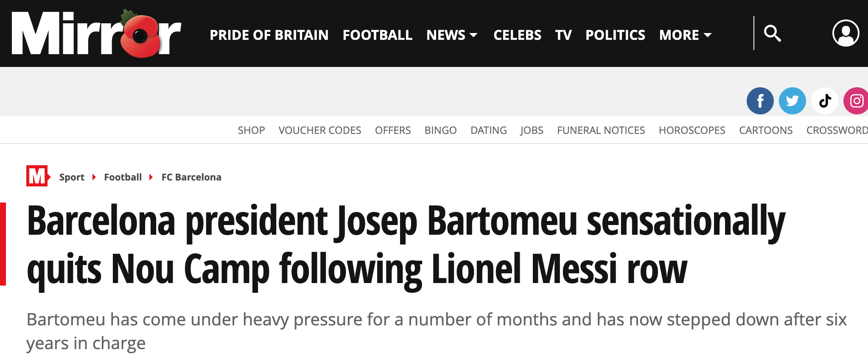The image size is (868, 361).
Task: Follow the FUNERAL NOTICES link
Action: [x=601, y=131]
